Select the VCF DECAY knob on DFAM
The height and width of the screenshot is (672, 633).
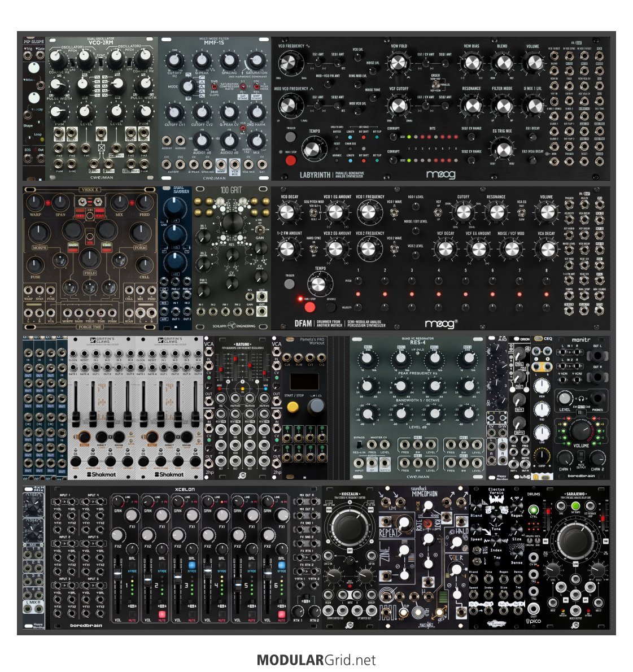pos(446,248)
